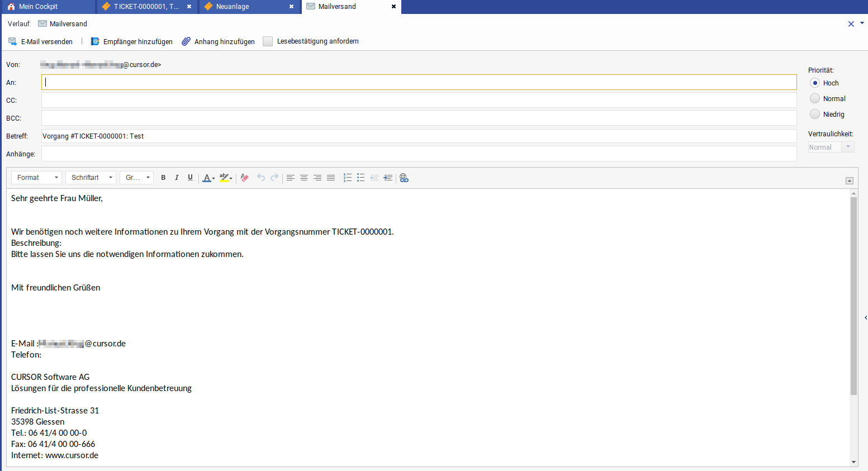
Task: Click the 'CURSOR Software AG' line
Action: tap(50, 377)
